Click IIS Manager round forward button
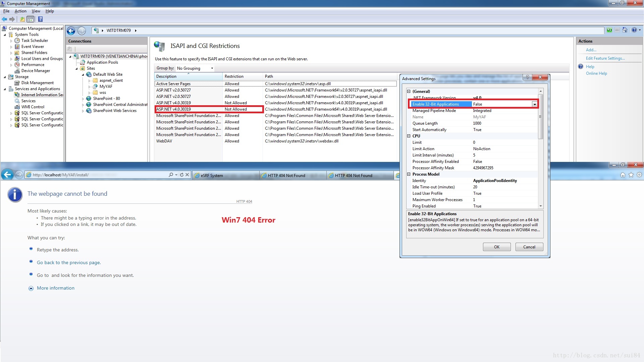The image size is (644, 362). coord(82,31)
